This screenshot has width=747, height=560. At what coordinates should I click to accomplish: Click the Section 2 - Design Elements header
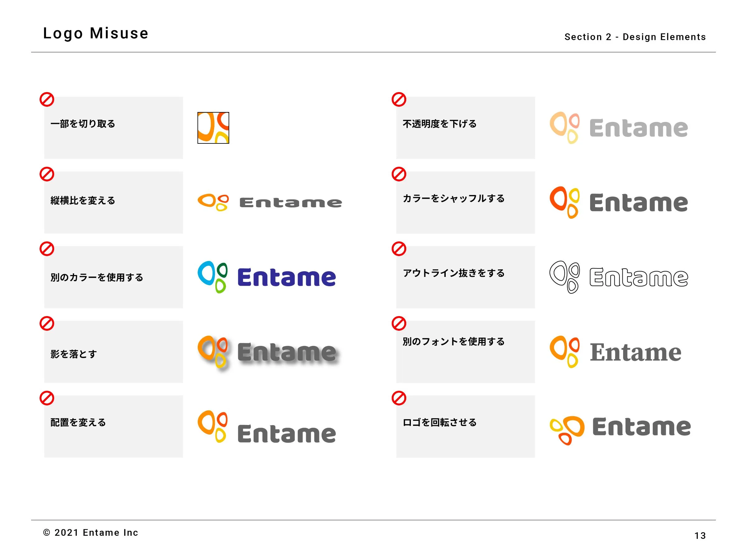point(635,37)
